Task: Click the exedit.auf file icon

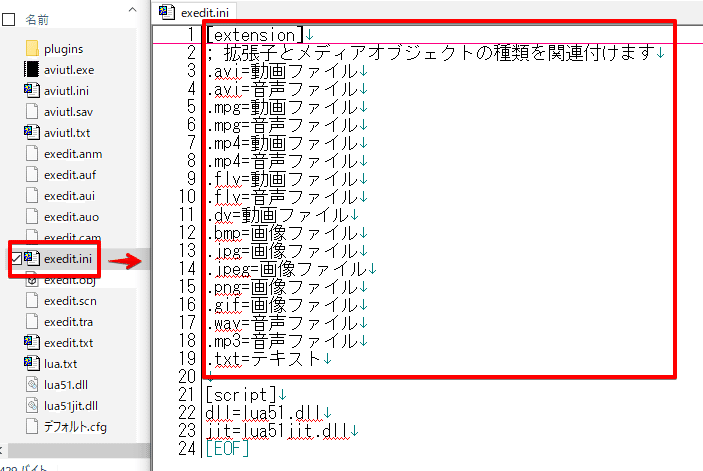Action: point(32,175)
